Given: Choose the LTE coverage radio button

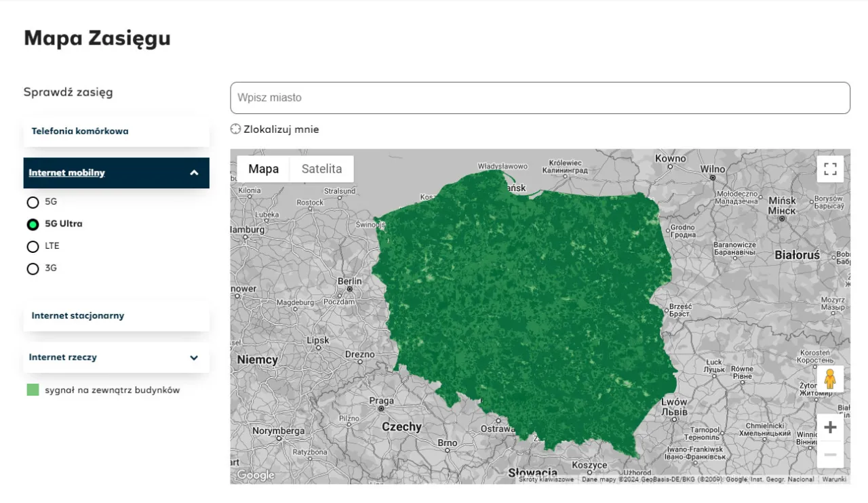Looking at the screenshot, I should tap(33, 246).
